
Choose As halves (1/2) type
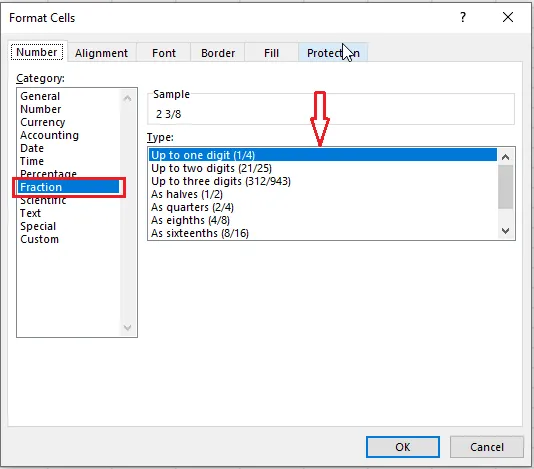click(323, 194)
